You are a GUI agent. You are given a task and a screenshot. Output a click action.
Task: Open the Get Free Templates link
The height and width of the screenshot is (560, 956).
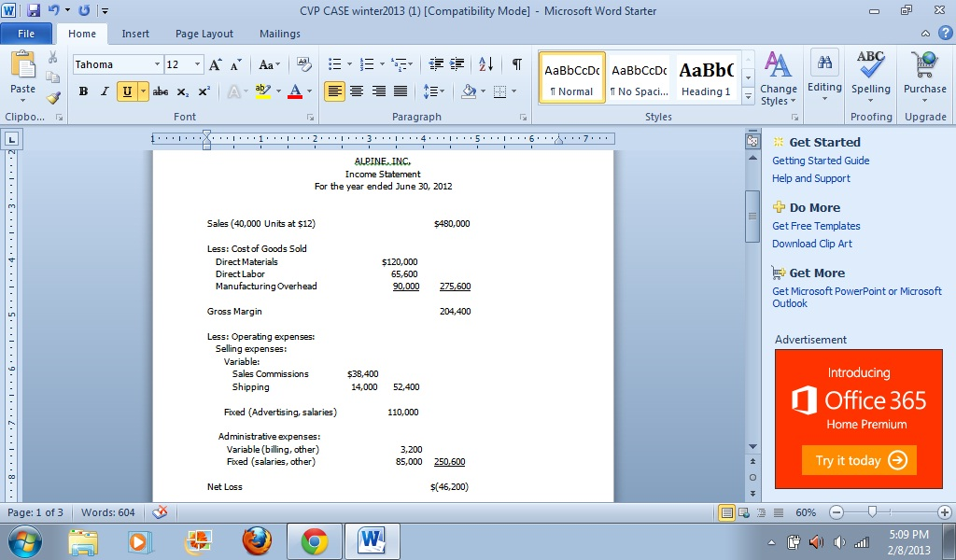point(816,226)
